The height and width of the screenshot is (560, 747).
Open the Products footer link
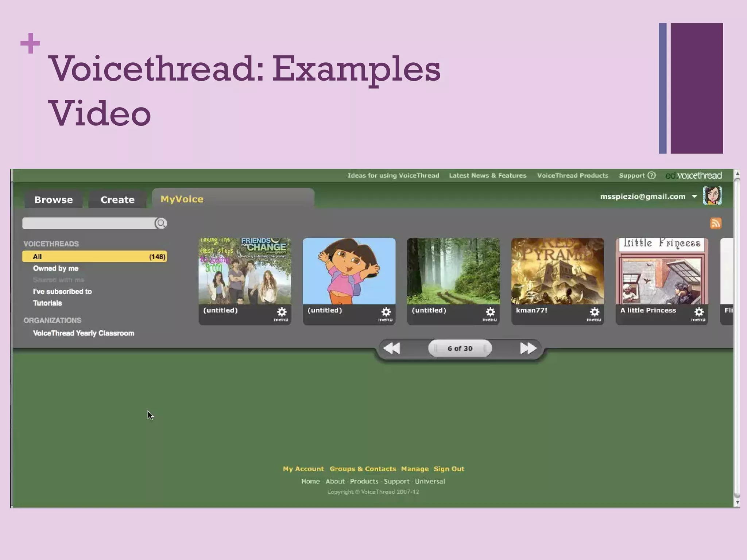pyautogui.click(x=364, y=481)
